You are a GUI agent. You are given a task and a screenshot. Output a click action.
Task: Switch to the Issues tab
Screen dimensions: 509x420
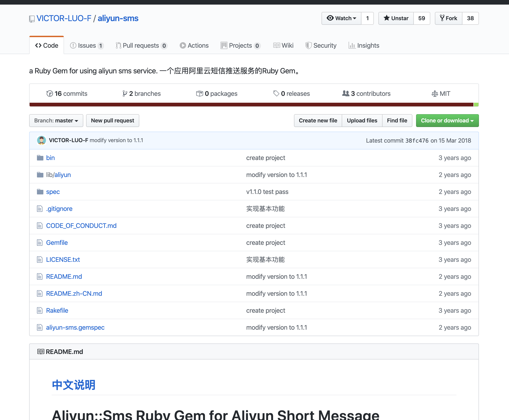point(87,45)
